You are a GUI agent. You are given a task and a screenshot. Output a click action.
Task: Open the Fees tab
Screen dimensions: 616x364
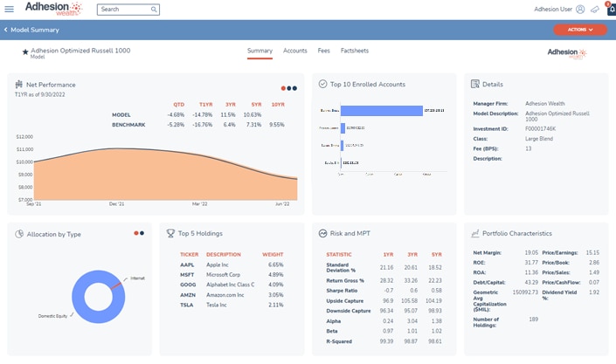pos(323,51)
